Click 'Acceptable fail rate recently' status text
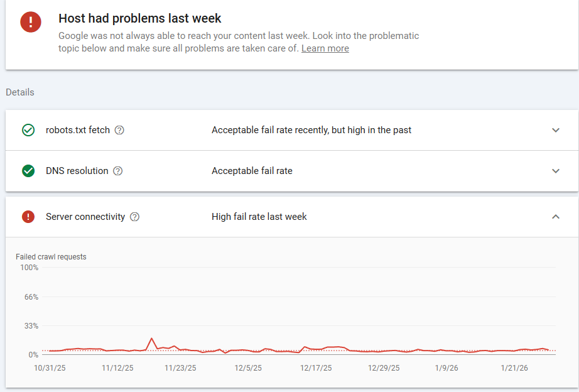 [311, 130]
